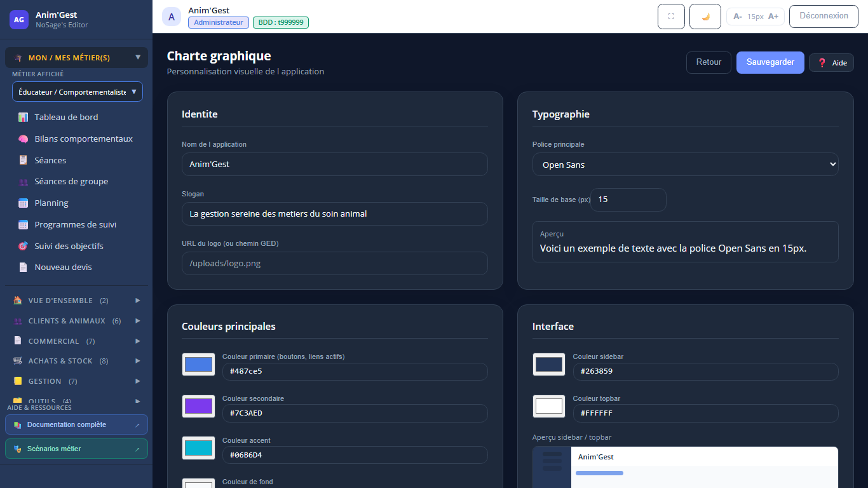The image size is (868, 488).
Task: Expand the Commercial section
Action: 76,341
